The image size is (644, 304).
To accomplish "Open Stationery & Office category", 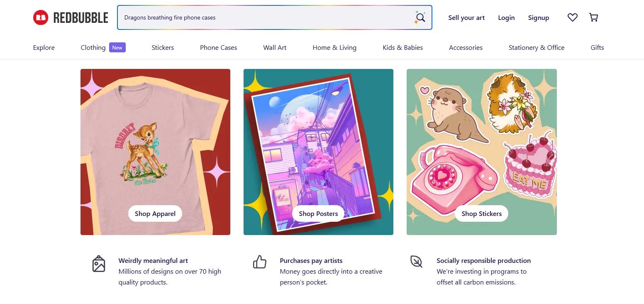I will [x=537, y=47].
